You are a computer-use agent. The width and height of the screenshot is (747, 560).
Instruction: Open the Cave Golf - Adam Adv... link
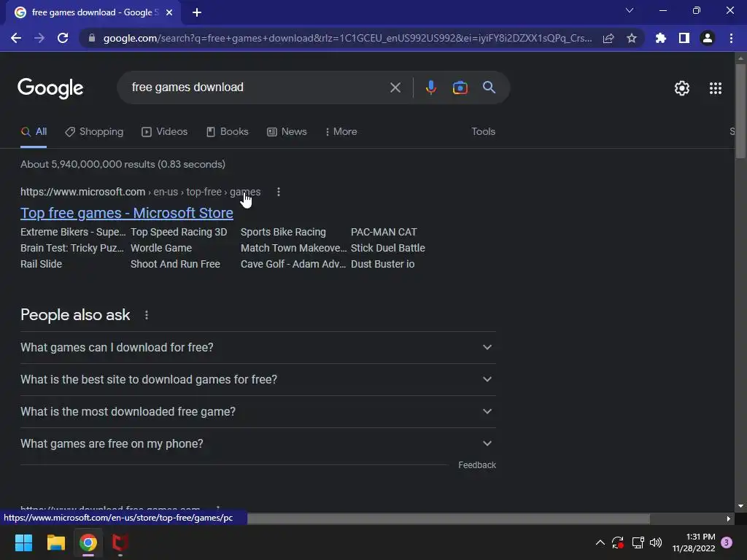coord(293,264)
